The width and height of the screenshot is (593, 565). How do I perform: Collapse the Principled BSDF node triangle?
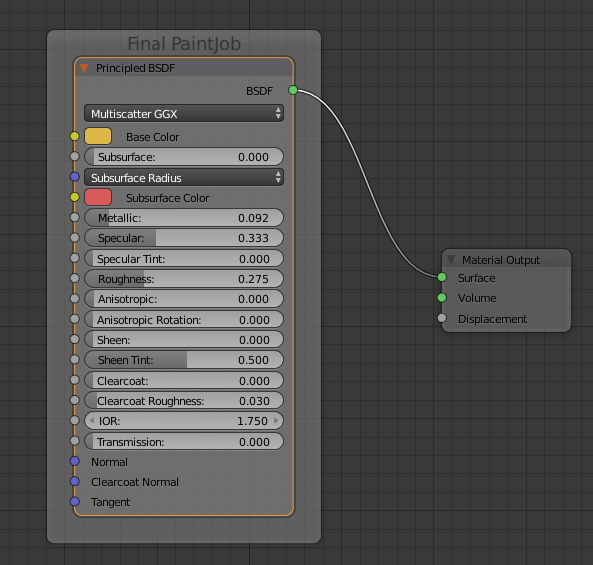[x=84, y=68]
